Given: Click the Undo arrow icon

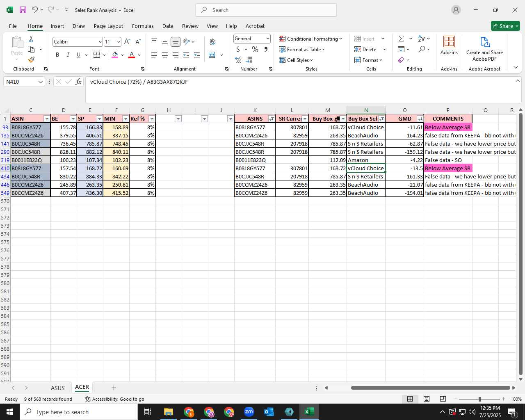Looking at the screenshot, I should pyautogui.click(x=35, y=10).
